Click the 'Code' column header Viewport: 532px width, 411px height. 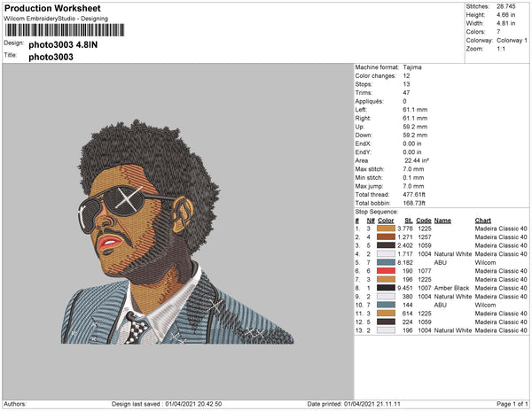(x=424, y=221)
